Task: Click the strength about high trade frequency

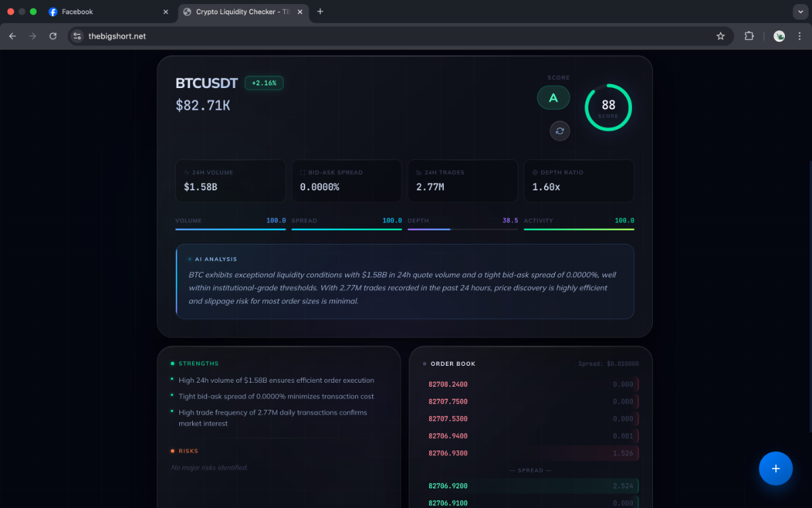Action: pyautogui.click(x=273, y=418)
